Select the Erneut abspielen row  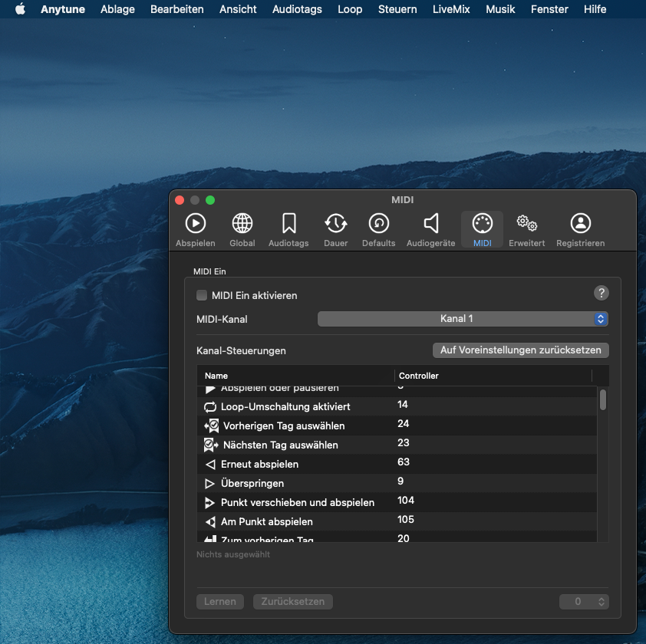[x=397, y=464]
